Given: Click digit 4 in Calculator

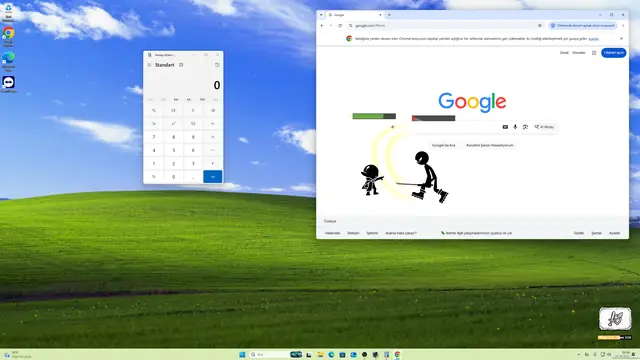Looking at the screenshot, I should tap(154, 150).
